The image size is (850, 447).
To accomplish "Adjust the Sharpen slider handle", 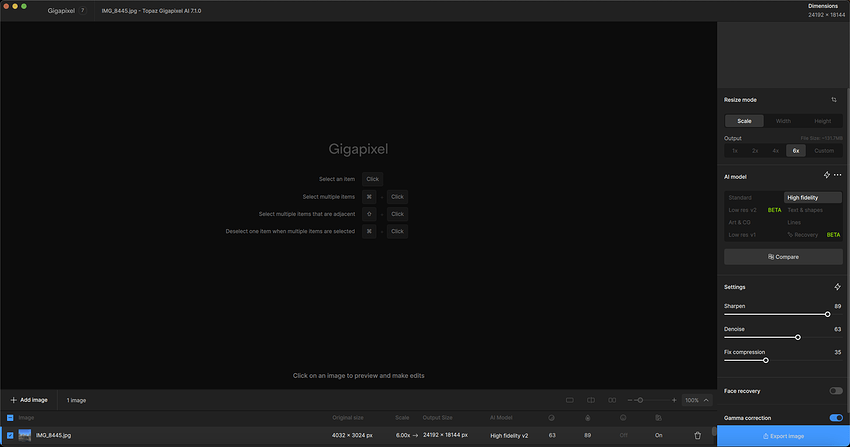I will (827, 314).
